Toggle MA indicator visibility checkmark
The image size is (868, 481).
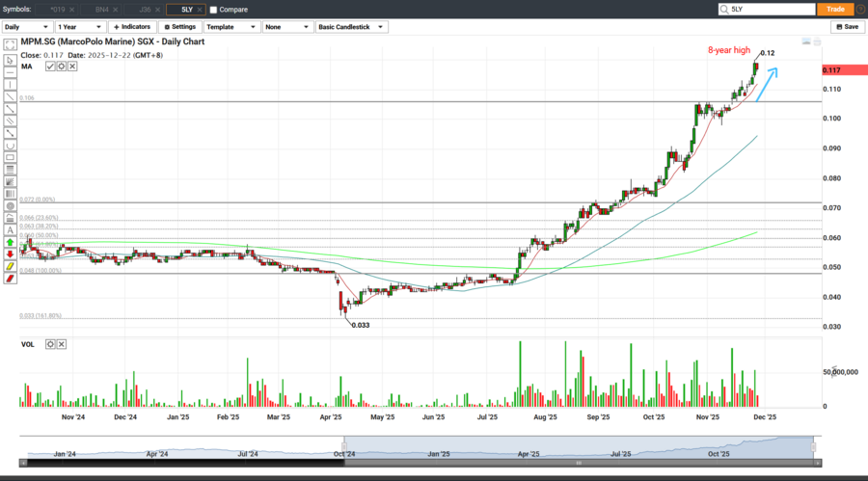(x=50, y=67)
